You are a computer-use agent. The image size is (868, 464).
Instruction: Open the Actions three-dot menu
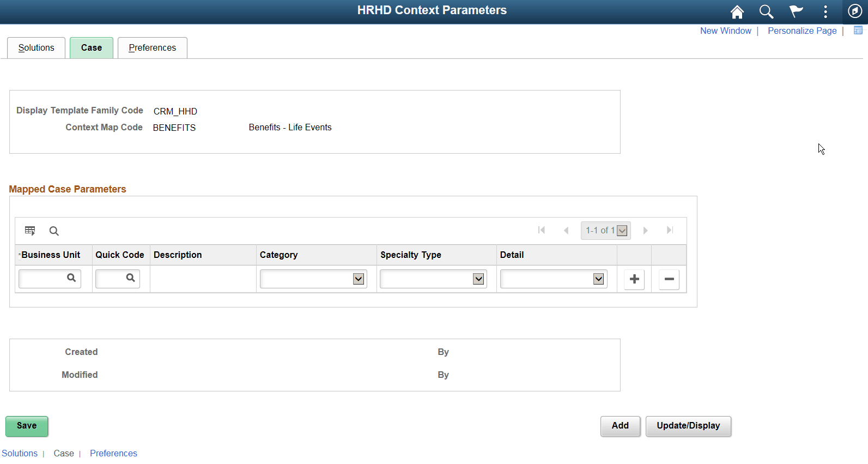pos(825,11)
